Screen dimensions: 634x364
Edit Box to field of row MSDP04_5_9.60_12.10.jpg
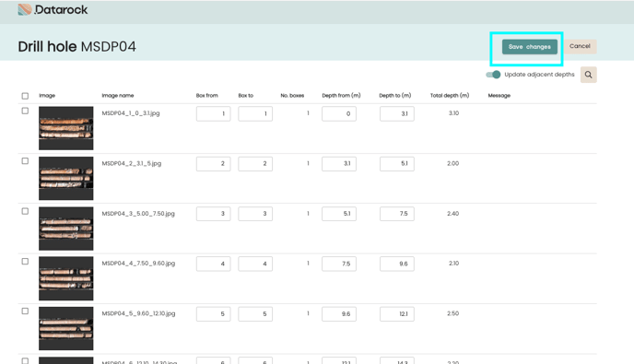click(x=255, y=314)
